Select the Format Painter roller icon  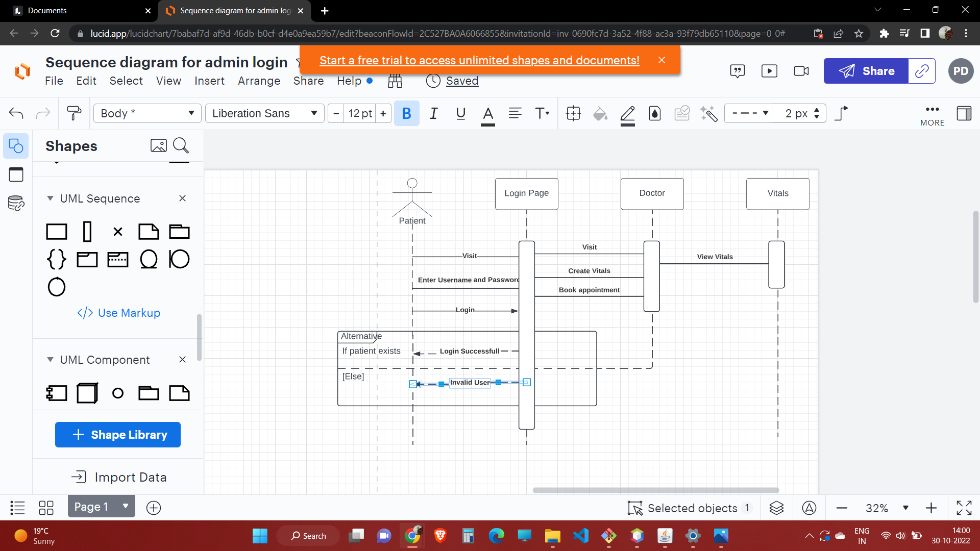pos(74,113)
